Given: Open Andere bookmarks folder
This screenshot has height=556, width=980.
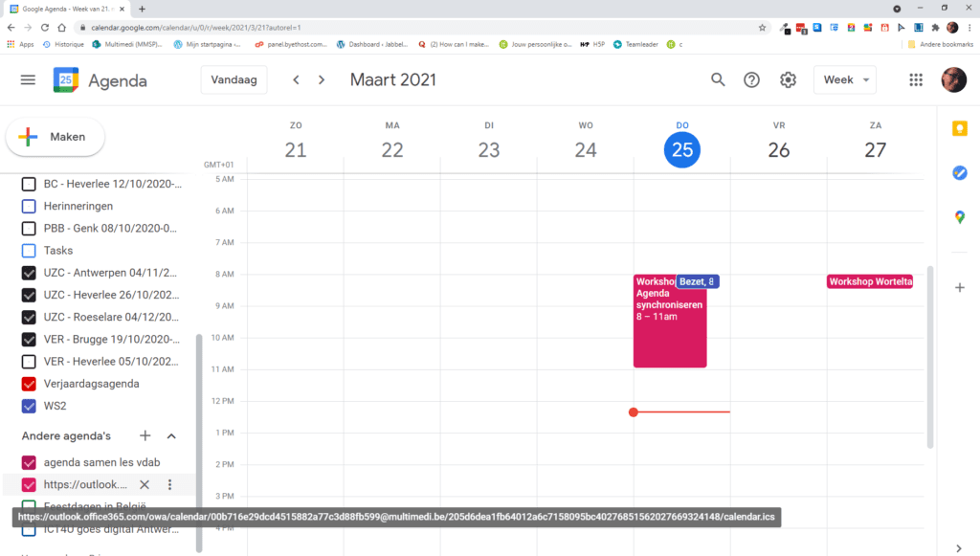Looking at the screenshot, I should tap(941, 44).
